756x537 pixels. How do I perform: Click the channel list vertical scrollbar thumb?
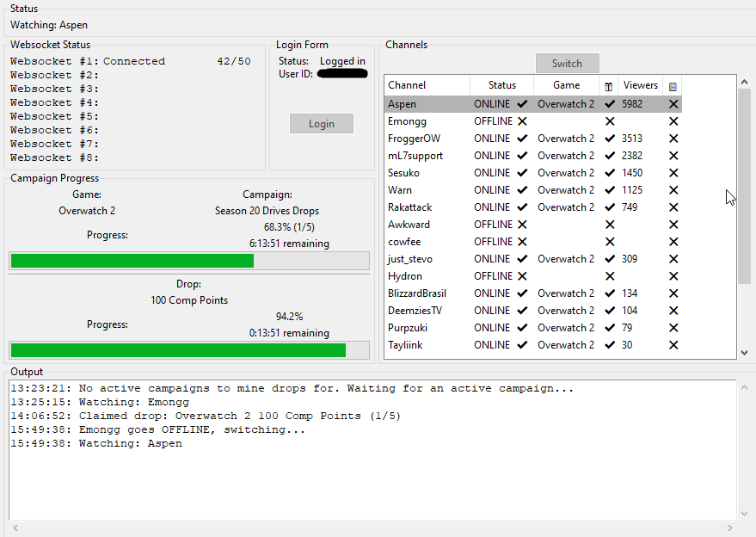(x=745, y=186)
